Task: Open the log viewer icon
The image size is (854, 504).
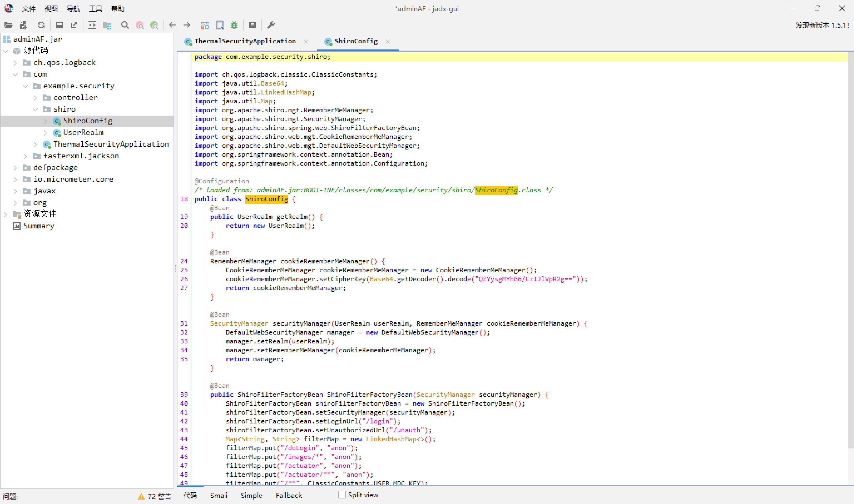Action: (x=252, y=25)
